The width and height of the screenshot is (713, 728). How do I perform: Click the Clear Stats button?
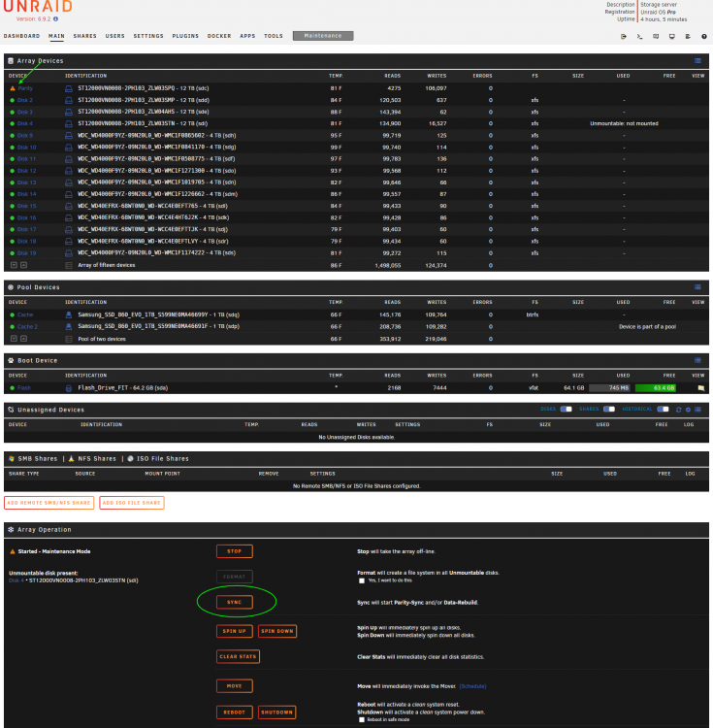[x=238, y=657]
